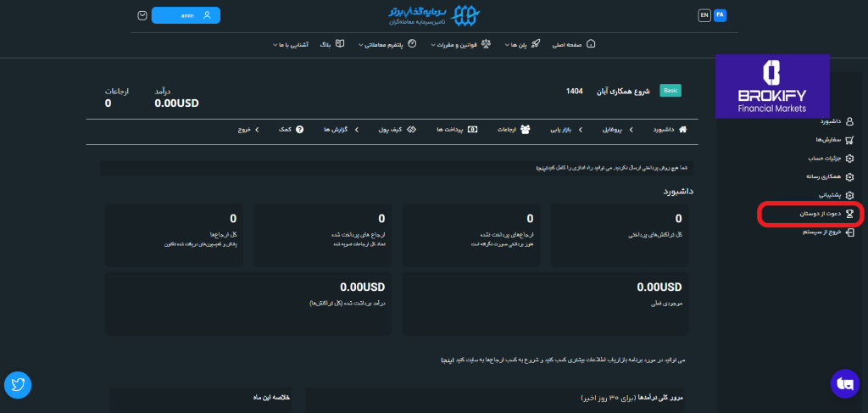Screen dimensions: 868x413
Task: Click the ارجاع های پرداخت شده card
Action: (322, 235)
